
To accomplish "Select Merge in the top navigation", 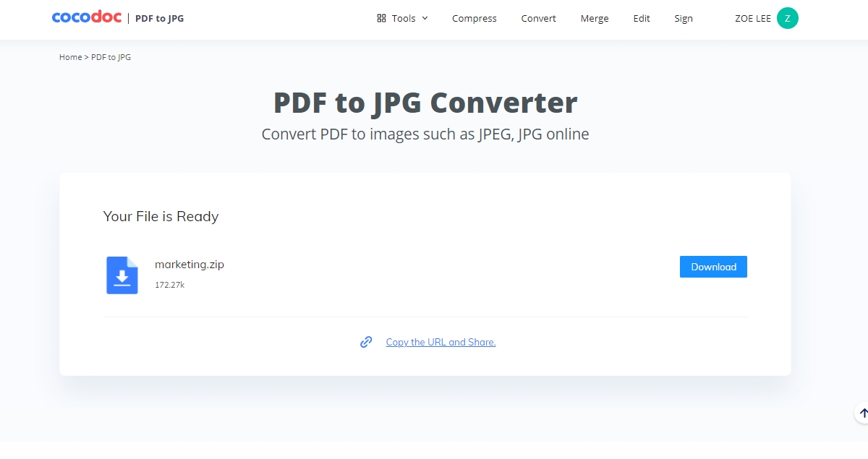I will [594, 18].
